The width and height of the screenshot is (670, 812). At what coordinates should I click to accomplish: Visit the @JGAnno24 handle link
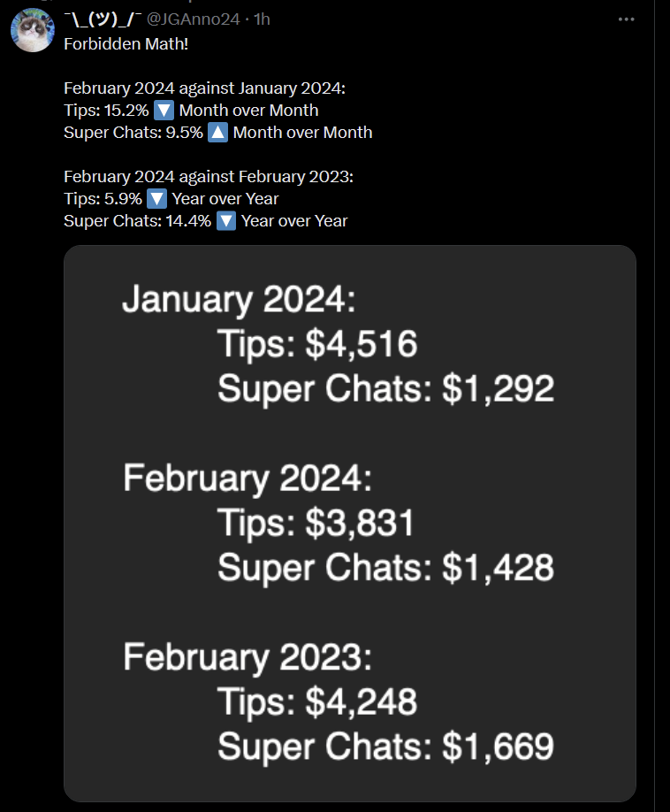(x=194, y=19)
